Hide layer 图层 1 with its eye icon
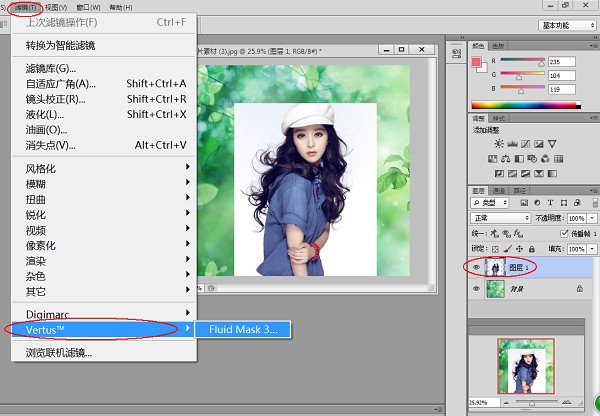 pyautogui.click(x=476, y=268)
